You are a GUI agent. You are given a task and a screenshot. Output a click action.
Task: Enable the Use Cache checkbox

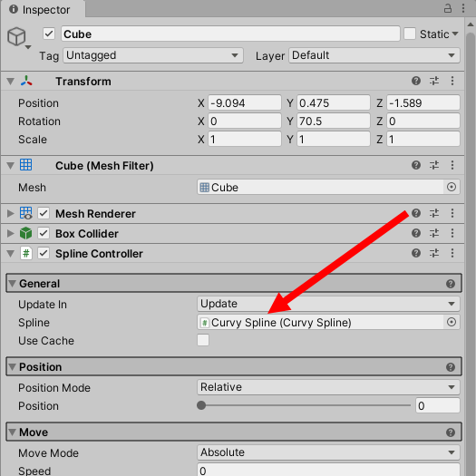(203, 340)
